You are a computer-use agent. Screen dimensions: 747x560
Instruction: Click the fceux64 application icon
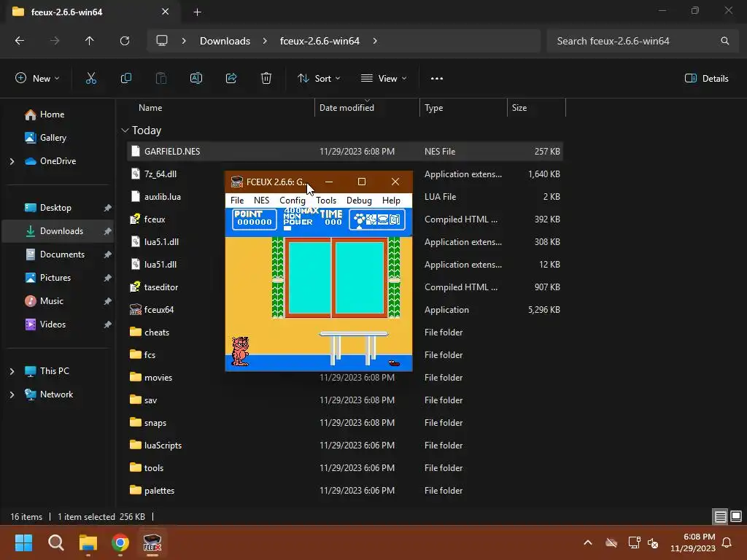point(135,309)
